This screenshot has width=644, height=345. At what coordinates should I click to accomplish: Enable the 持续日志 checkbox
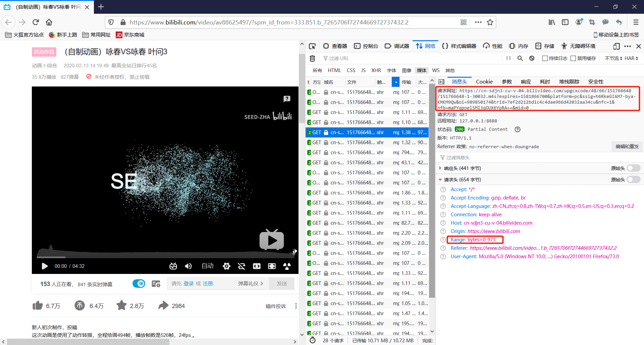tap(545, 58)
